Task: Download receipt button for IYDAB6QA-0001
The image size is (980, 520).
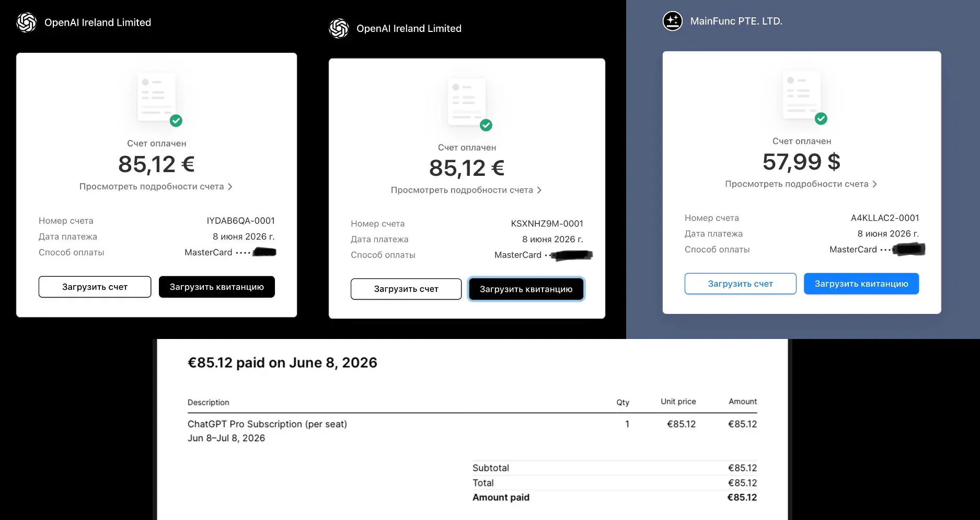Action: click(217, 287)
